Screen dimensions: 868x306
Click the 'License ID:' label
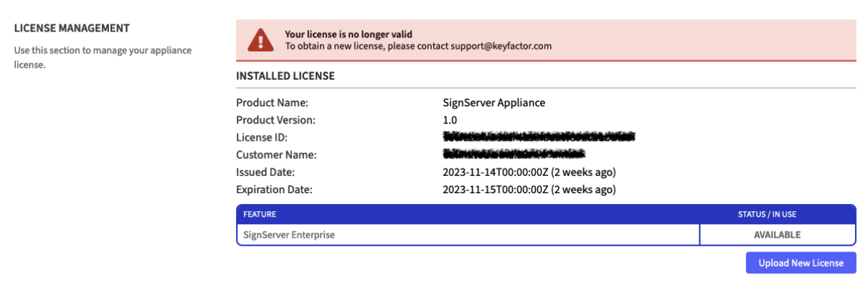click(262, 137)
